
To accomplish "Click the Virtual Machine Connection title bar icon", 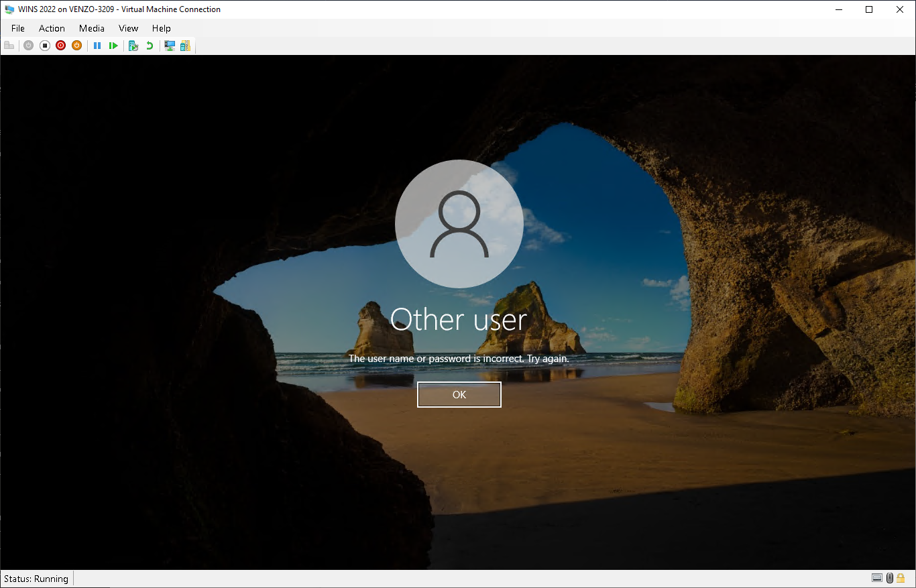I will [x=9, y=9].
